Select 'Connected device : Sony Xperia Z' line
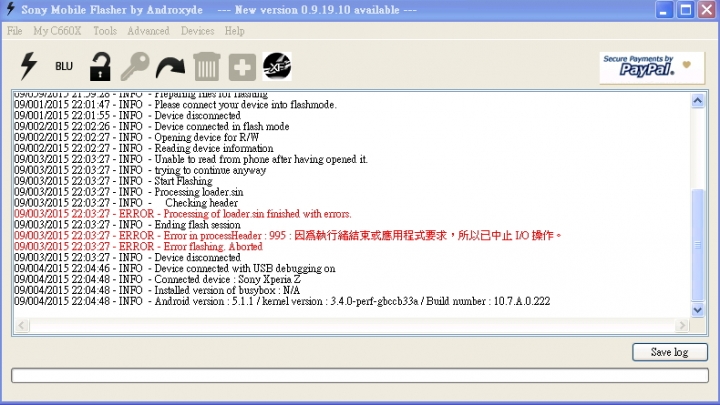This screenshot has height=405, width=720. pyautogui.click(x=158, y=280)
